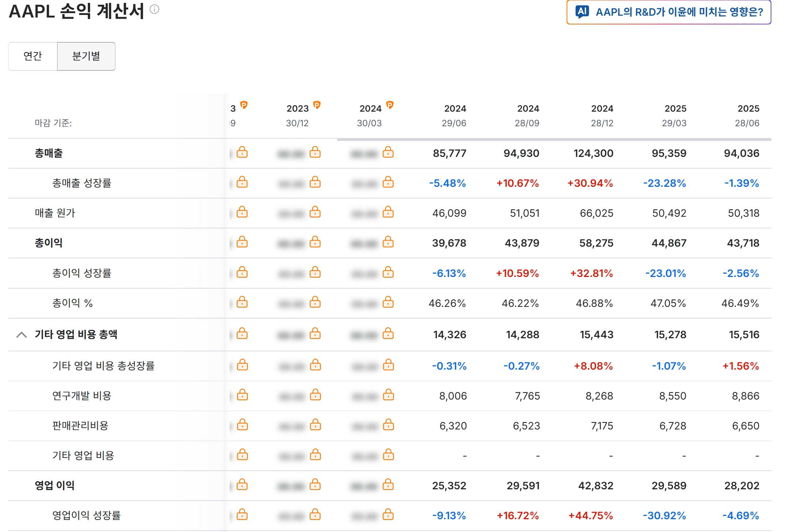The height and width of the screenshot is (532, 790).
Task: Click the 2024 28/09 column header
Action: pyautogui.click(x=527, y=116)
